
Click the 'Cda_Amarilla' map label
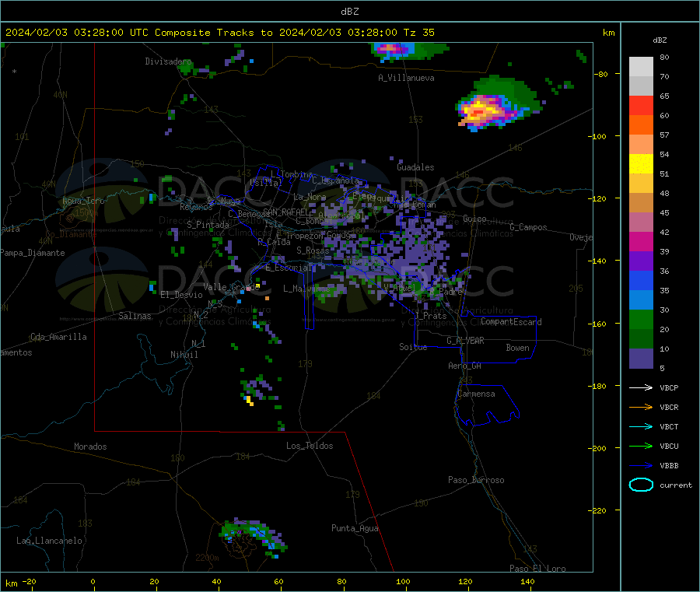(x=58, y=337)
